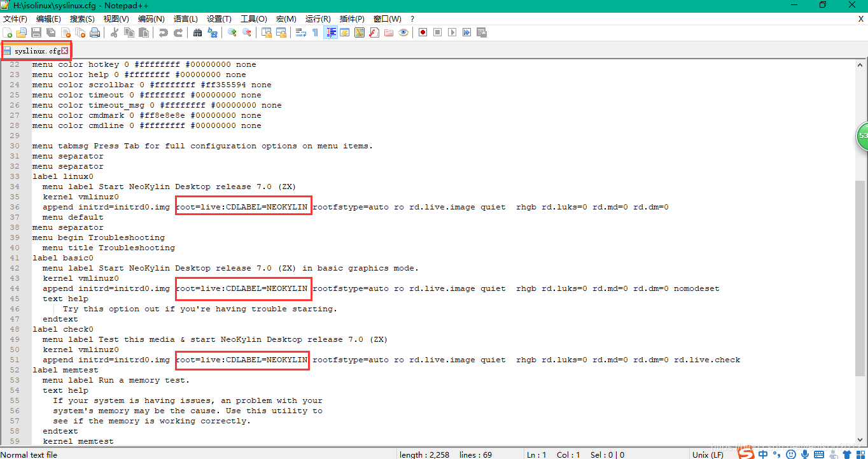Open the 视图(V) menu
This screenshot has height=459, width=868.
(x=116, y=19)
